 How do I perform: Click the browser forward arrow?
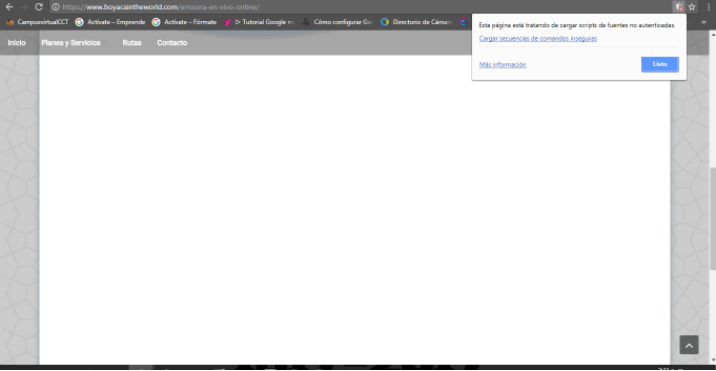pos(24,7)
